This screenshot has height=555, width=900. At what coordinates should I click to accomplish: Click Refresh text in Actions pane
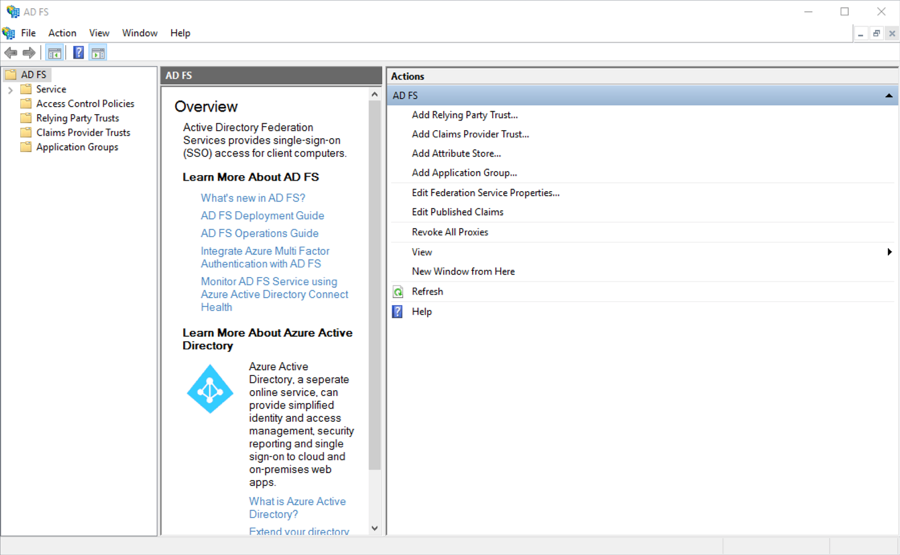[x=427, y=292]
